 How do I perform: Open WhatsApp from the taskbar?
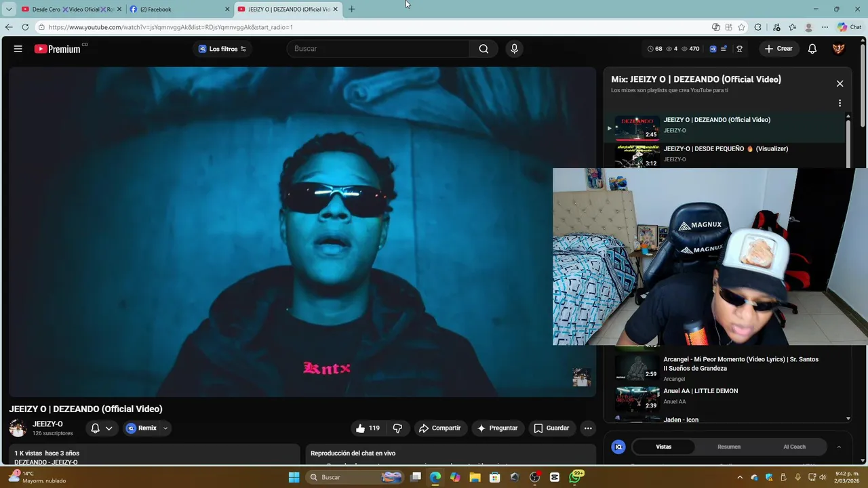[x=575, y=477]
